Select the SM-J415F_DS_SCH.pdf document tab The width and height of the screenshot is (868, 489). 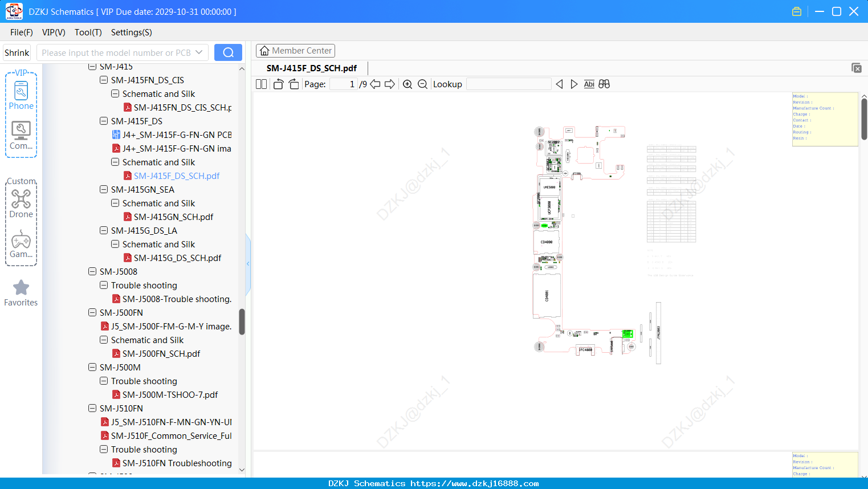312,68
